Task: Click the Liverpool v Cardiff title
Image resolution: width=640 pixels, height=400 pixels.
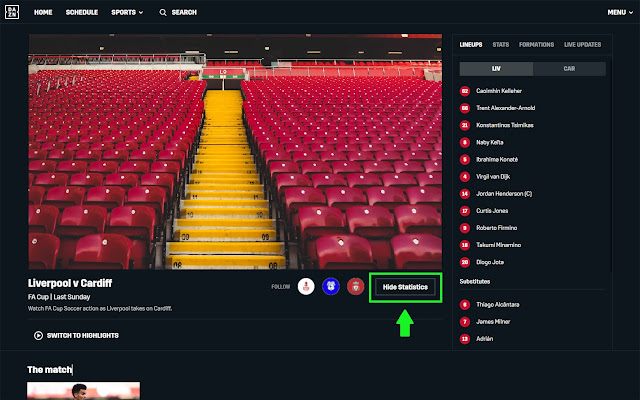Action: pos(70,283)
